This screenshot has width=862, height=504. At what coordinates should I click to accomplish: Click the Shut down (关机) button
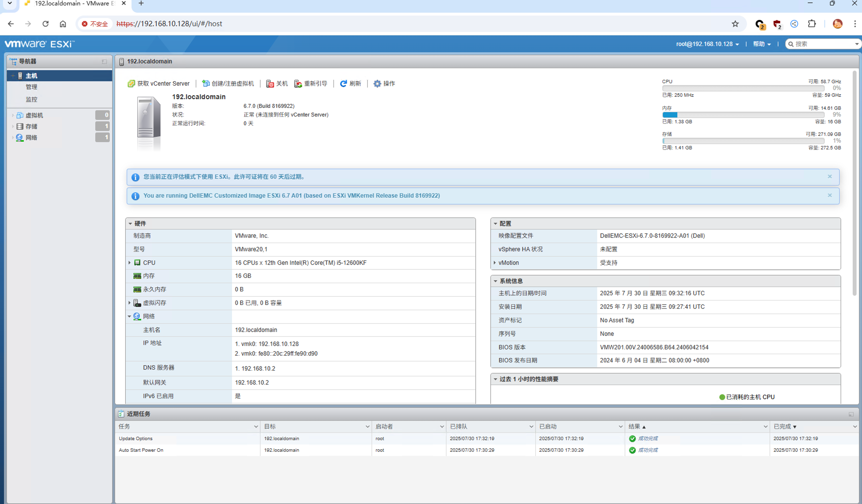point(277,84)
